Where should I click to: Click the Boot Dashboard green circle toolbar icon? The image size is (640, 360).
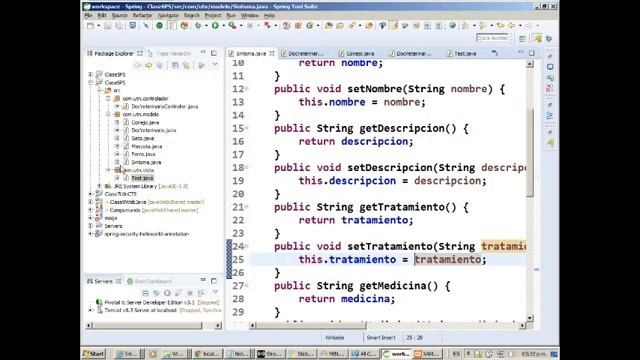(x=160, y=26)
